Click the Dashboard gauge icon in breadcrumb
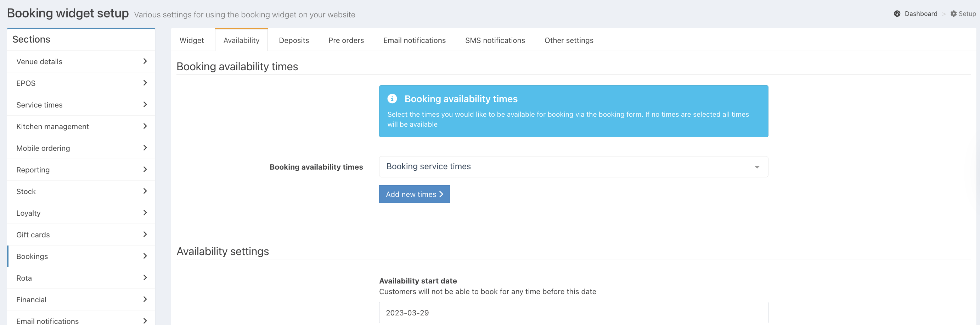The height and width of the screenshot is (325, 980). (x=897, y=14)
